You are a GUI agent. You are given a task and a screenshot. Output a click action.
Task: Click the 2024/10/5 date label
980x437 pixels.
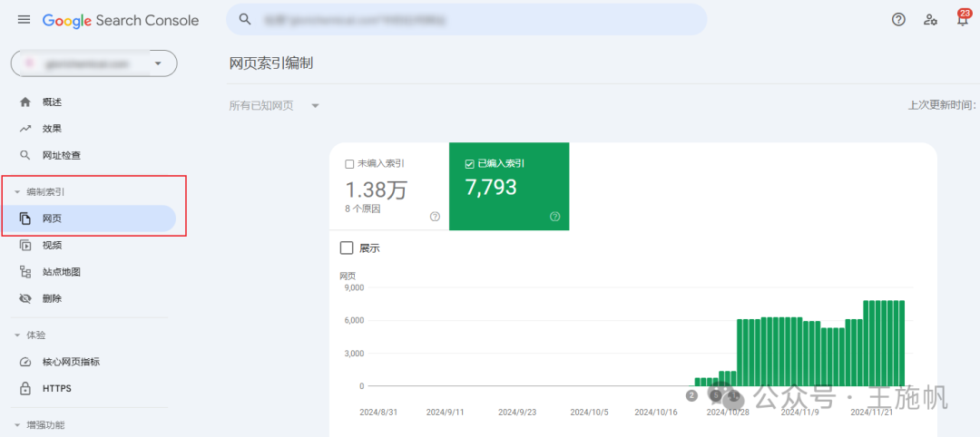point(589,413)
